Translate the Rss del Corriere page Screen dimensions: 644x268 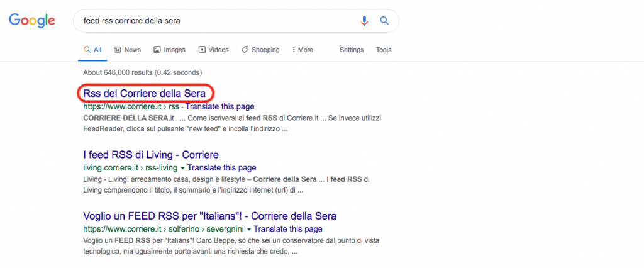pyautogui.click(x=219, y=107)
